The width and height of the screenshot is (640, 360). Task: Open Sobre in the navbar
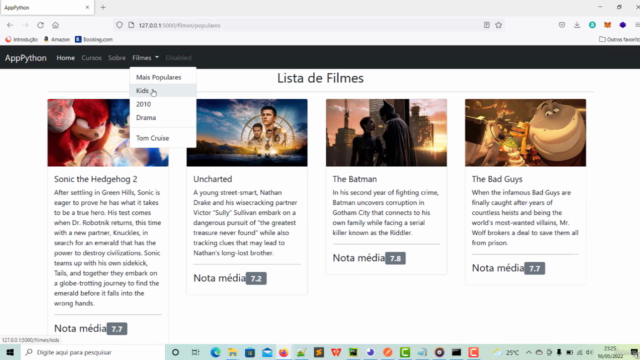coord(117,58)
